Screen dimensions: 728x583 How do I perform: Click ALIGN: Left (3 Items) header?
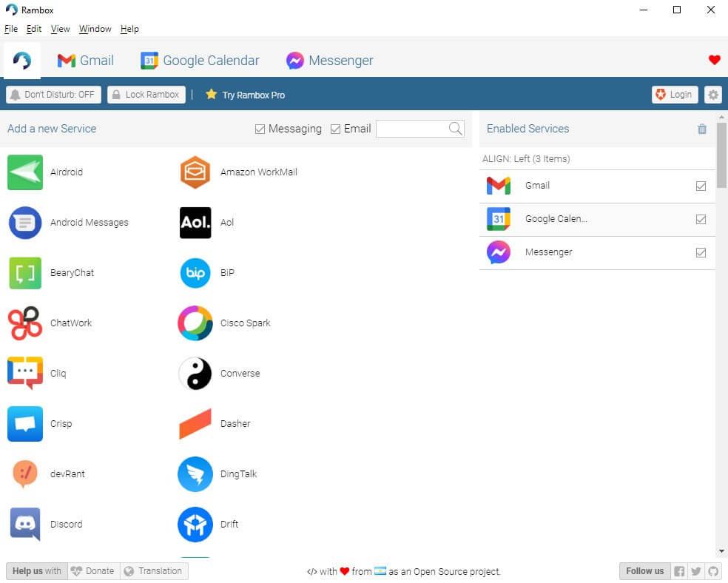point(526,159)
